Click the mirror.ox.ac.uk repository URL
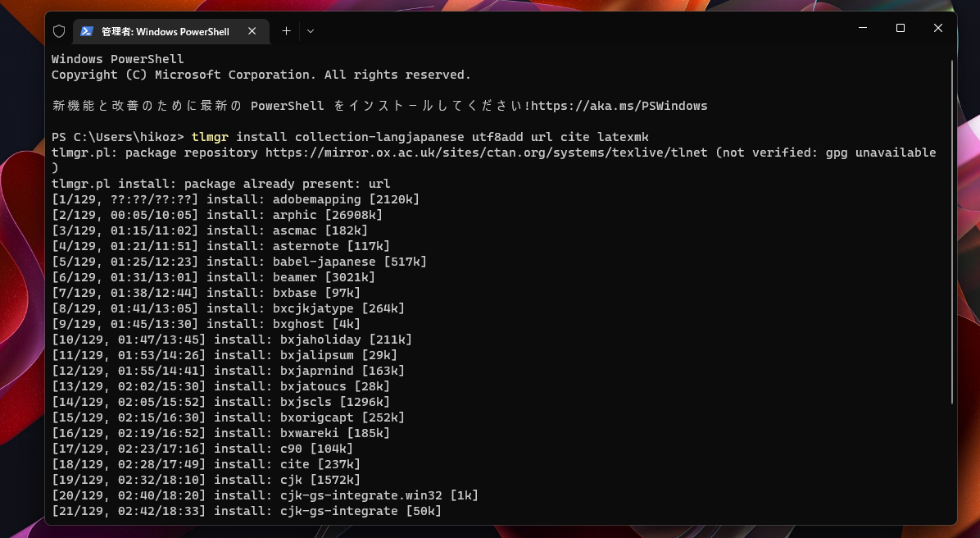 pyautogui.click(x=486, y=153)
